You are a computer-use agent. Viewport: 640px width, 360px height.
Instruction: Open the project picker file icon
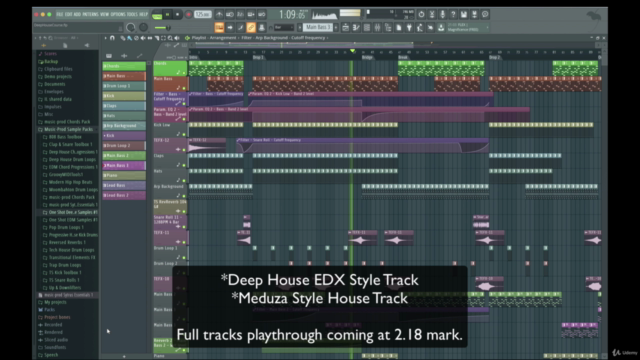(x=398, y=28)
